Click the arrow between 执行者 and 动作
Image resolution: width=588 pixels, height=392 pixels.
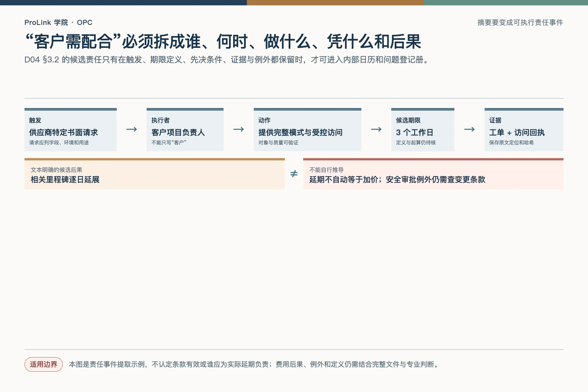point(238,129)
